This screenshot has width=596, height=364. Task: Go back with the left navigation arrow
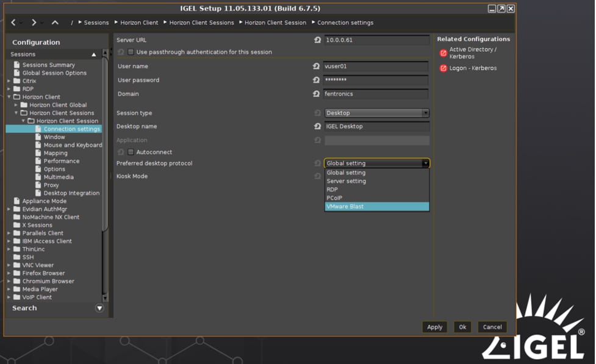(13, 23)
